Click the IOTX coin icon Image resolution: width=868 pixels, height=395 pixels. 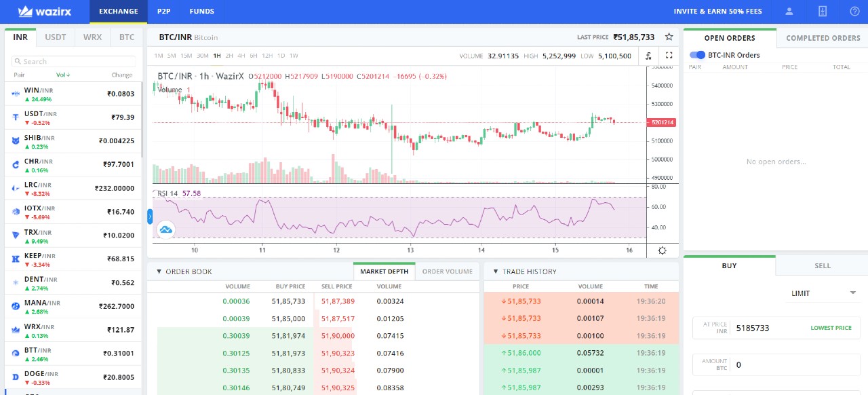(16, 212)
